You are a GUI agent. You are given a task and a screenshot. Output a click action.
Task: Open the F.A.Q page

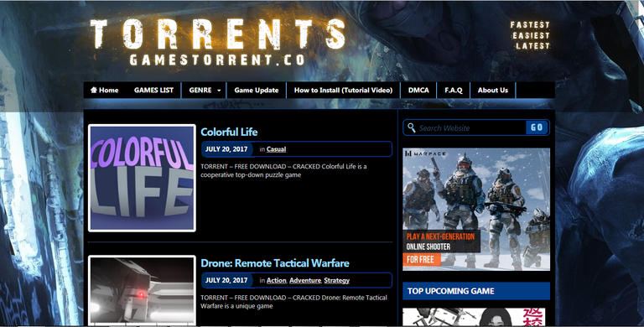pyautogui.click(x=454, y=91)
